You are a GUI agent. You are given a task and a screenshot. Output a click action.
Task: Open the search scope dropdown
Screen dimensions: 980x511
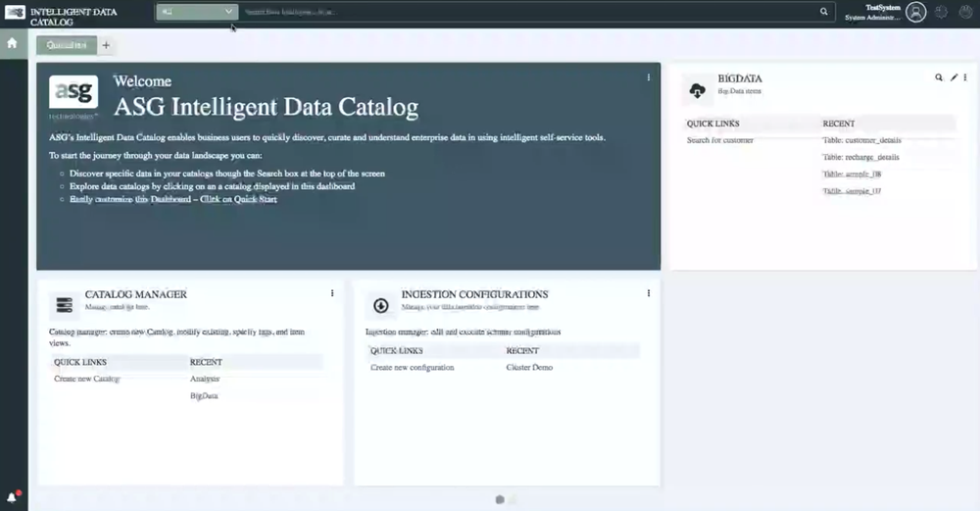pyautogui.click(x=197, y=12)
